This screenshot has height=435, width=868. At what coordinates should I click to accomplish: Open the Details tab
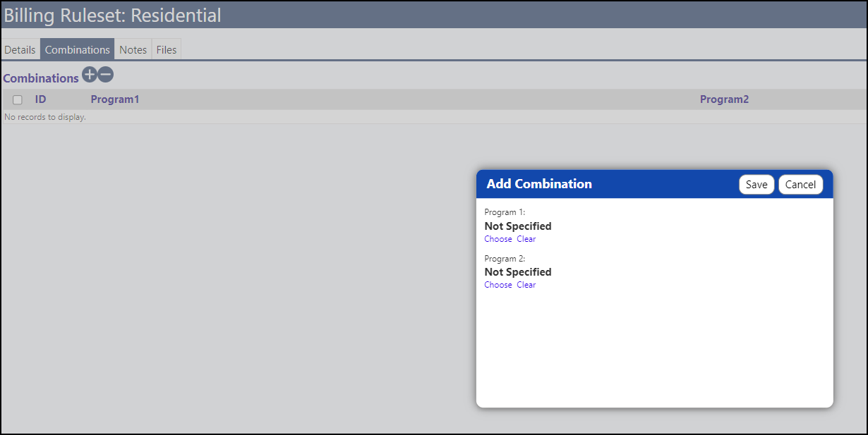20,49
